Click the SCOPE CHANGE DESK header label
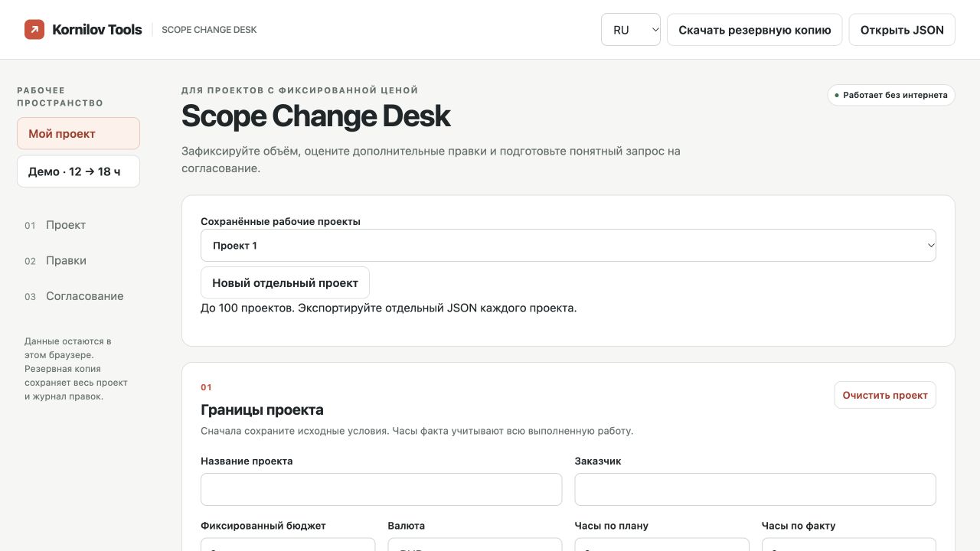This screenshot has height=551, width=980. 209,30
